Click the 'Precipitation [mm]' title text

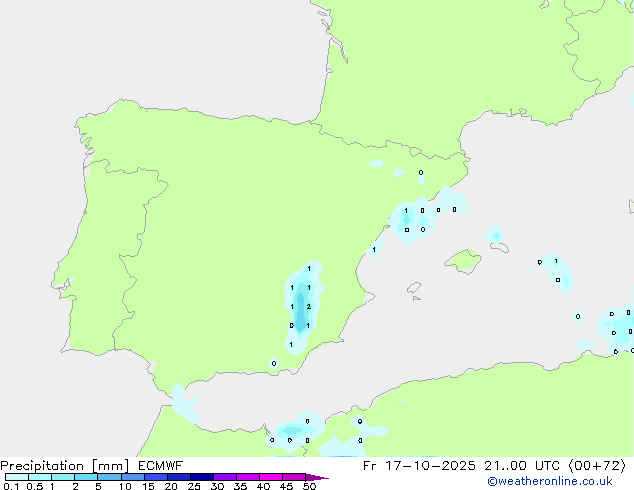[x=65, y=466]
